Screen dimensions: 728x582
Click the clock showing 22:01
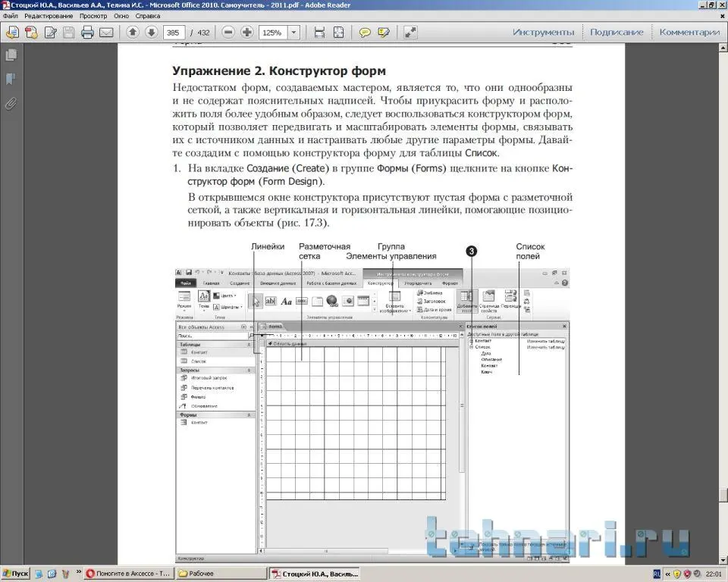click(x=714, y=574)
